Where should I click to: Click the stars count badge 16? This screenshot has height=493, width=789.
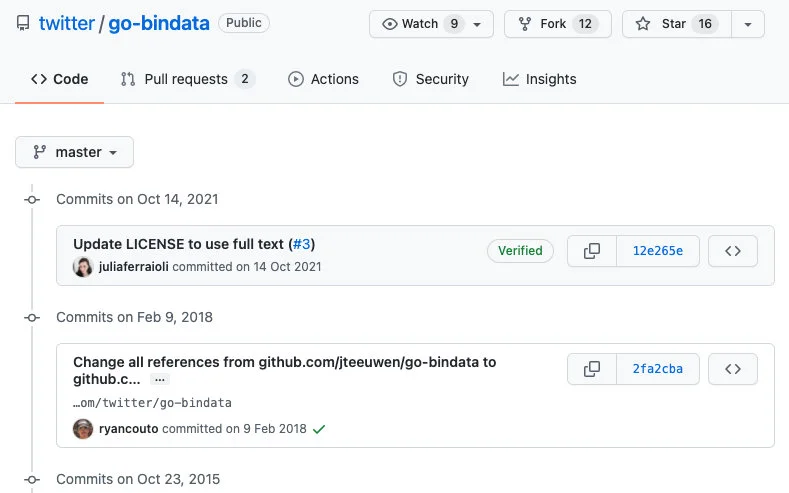(x=705, y=24)
